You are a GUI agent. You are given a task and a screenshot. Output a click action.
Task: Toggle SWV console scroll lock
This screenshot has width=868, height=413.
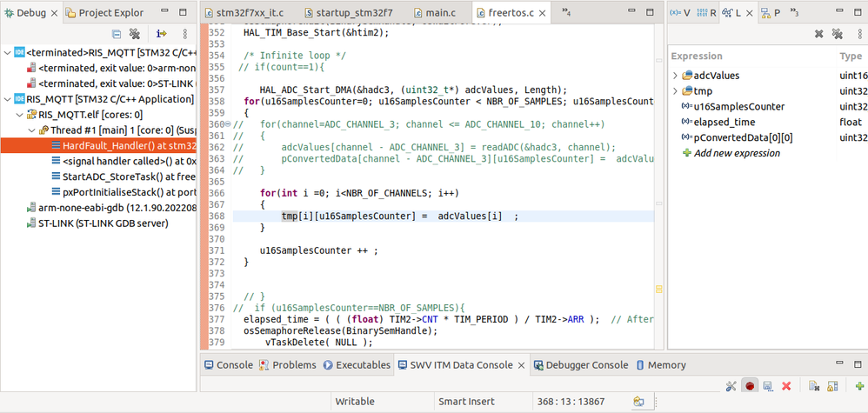point(831,386)
